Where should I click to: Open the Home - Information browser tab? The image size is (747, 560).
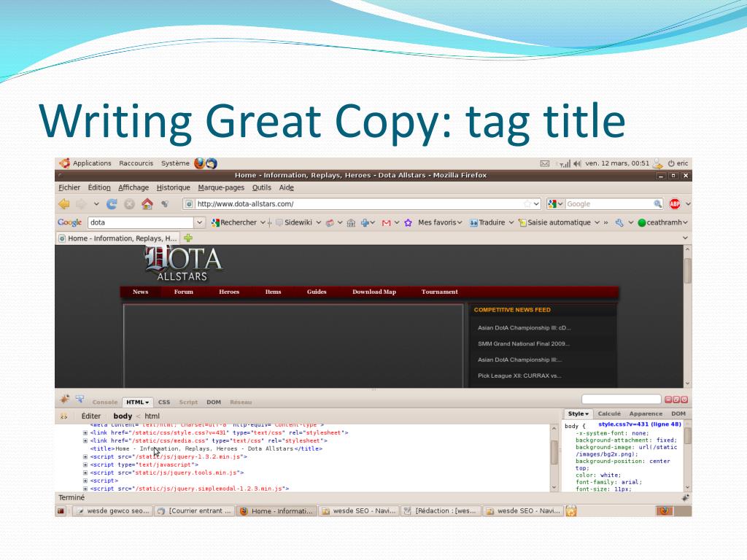coord(117,238)
